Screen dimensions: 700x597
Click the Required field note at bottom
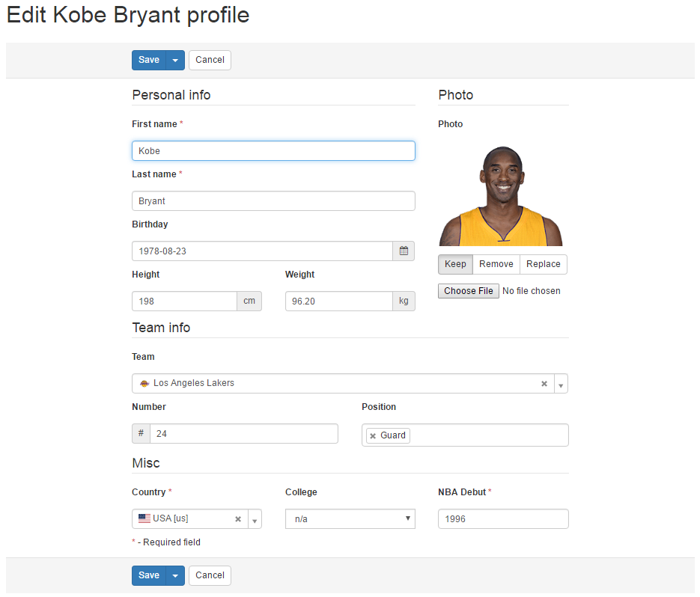pos(165,542)
